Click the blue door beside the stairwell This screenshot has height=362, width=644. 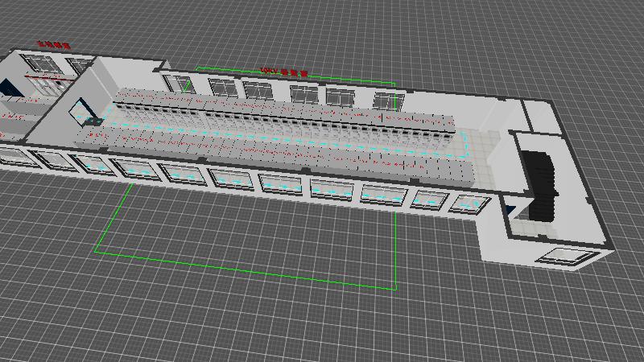tap(510, 212)
